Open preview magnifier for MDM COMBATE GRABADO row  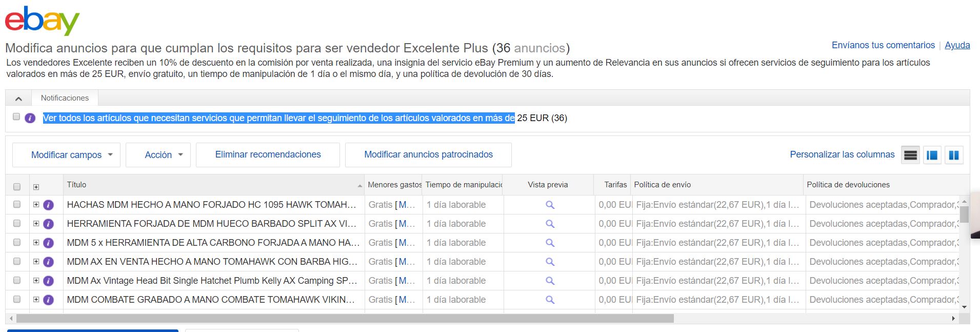[550, 300]
